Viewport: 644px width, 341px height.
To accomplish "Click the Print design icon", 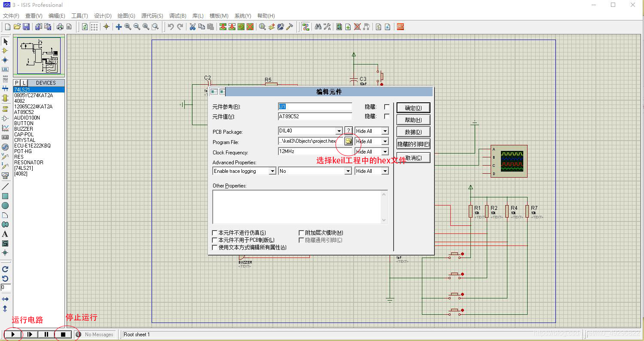I will [x=60, y=27].
